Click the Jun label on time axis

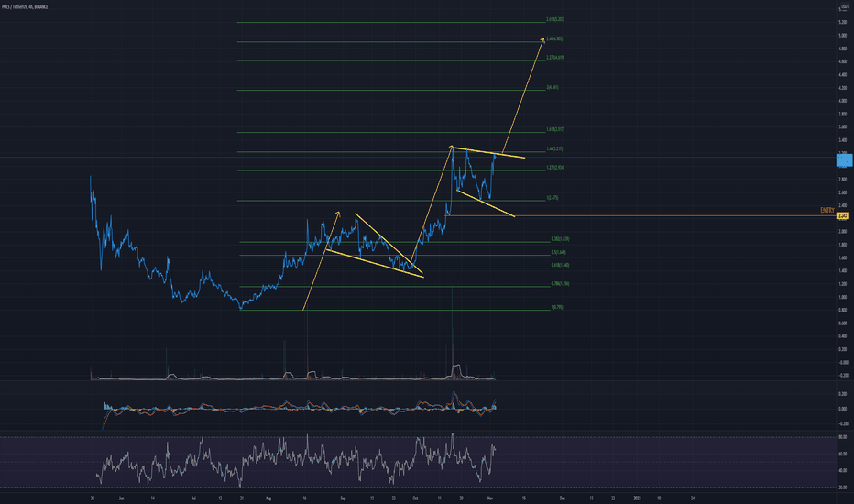point(121,498)
